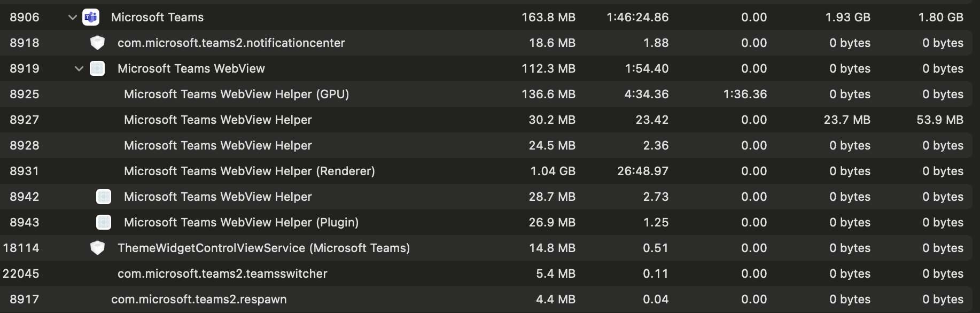The image size is (980, 313).
Task: Click the icon beside WebView Helper process 8942
Action: (104, 197)
